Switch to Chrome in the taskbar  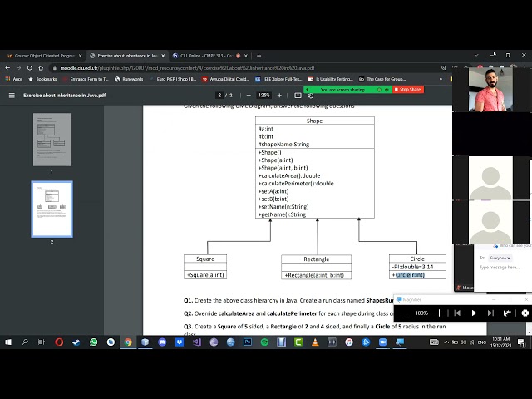(128, 342)
